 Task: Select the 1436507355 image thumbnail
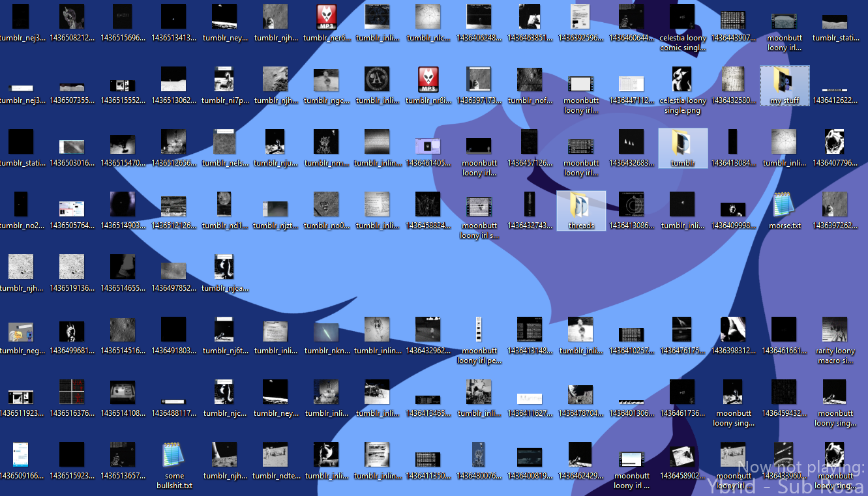point(72,87)
